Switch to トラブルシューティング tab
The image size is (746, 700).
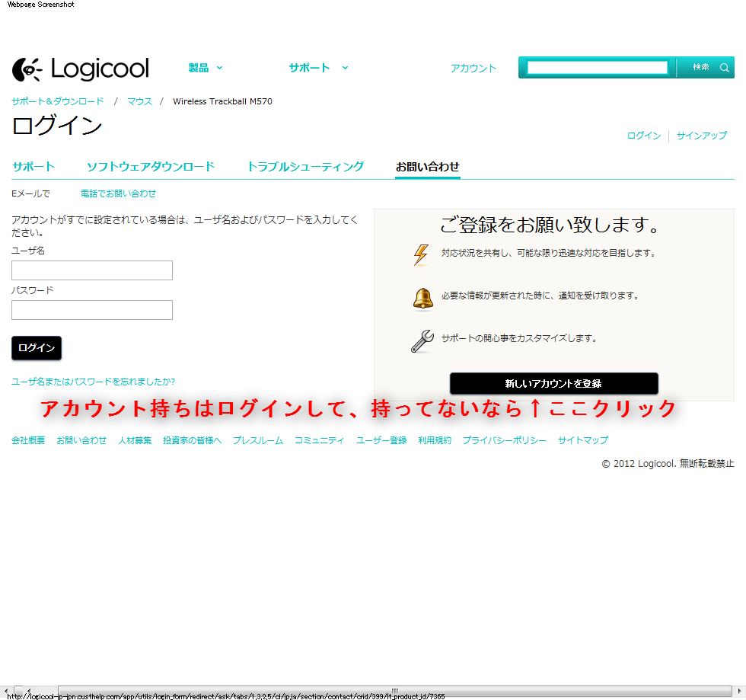point(305,167)
